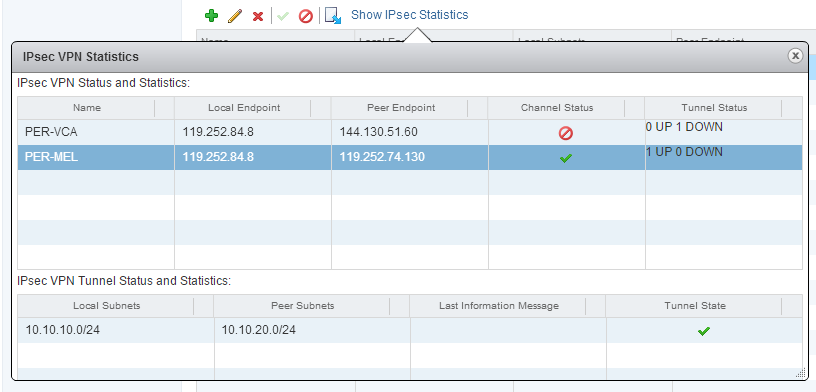Screen dimensions: 816x392
Task: Sort by the Tunnel State column header
Action: tap(695, 306)
